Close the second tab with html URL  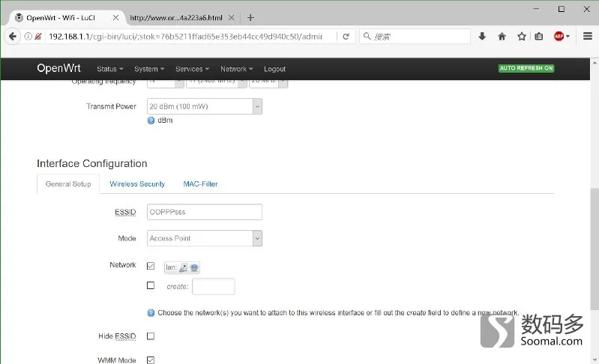coord(231,17)
